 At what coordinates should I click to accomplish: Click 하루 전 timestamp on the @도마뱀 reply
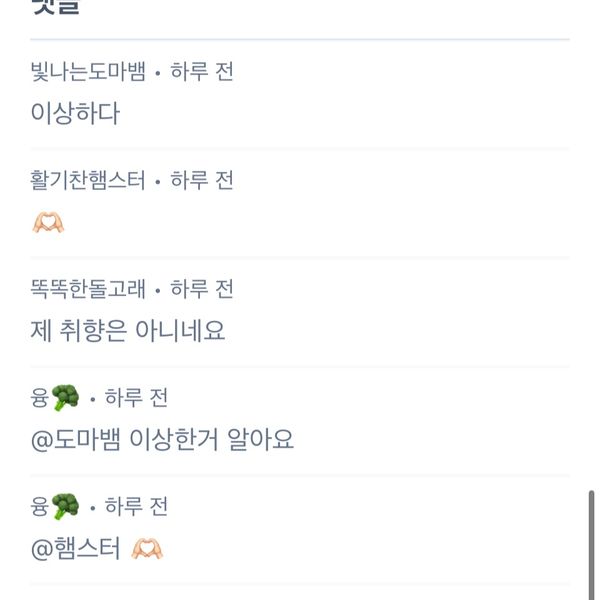[x=136, y=398]
